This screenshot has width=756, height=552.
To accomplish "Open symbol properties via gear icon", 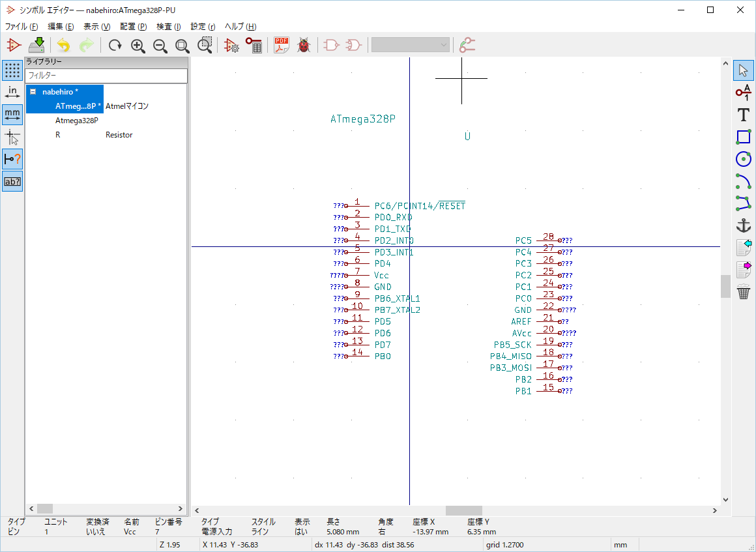I will [x=231, y=46].
